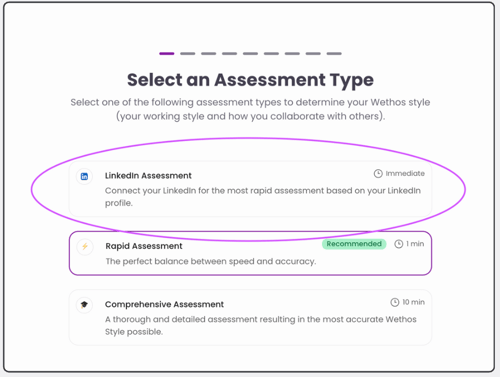Click the lightning bolt Rapid icon
The height and width of the screenshot is (377, 500).
pos(85,246)
